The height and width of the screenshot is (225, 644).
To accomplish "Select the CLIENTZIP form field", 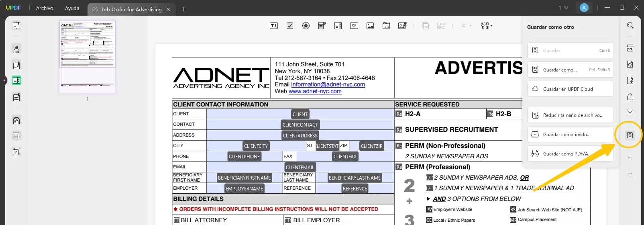I will pos(372,146).
